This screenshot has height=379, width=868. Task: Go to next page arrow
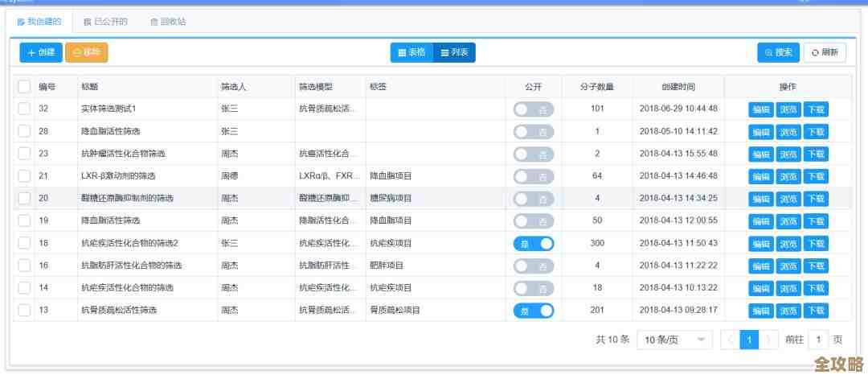[x=770, y=340]
